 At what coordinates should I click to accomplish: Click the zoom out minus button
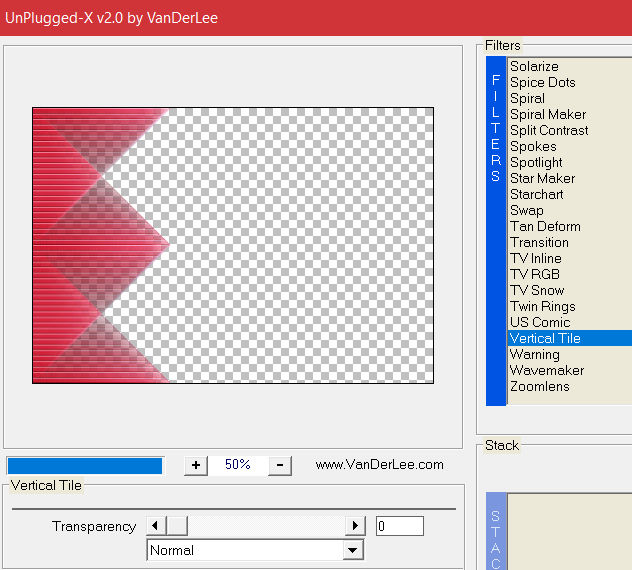pos(280,465)
